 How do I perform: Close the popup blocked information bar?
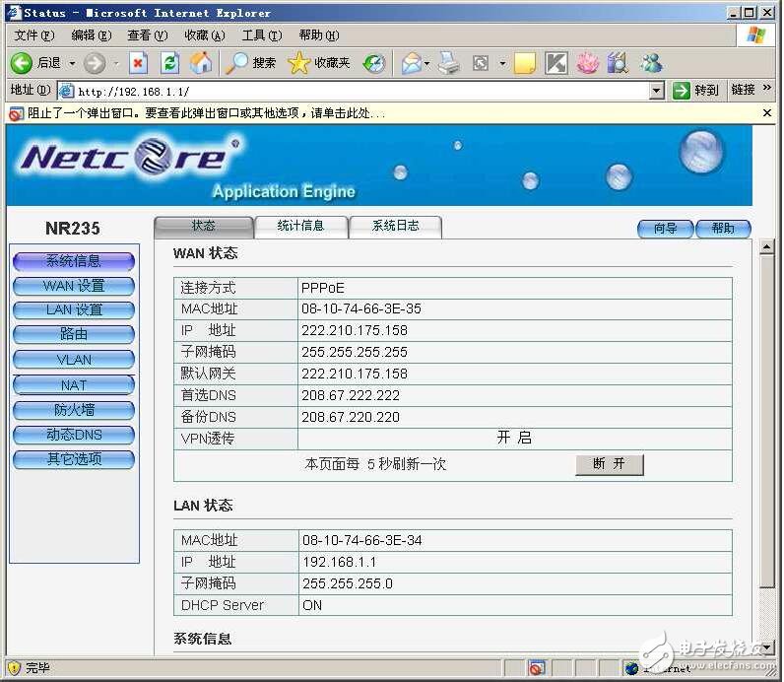pos(767,113)
